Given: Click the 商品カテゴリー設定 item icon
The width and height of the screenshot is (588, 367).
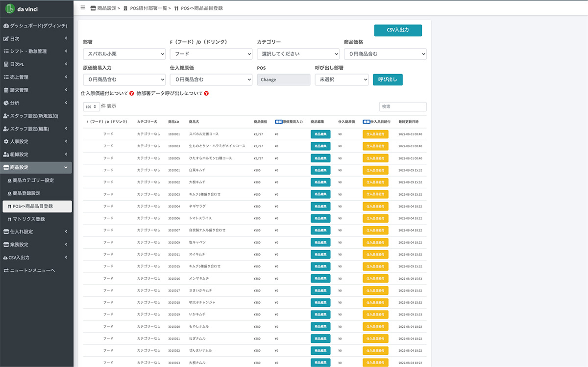Looking at the screenshot, I should tap(9, 181).
